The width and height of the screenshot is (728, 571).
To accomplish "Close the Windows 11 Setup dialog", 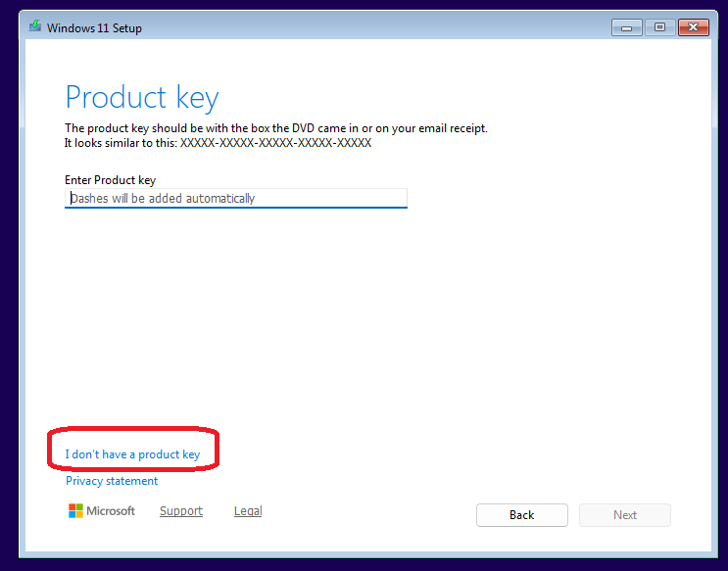I will pos(694,26).
